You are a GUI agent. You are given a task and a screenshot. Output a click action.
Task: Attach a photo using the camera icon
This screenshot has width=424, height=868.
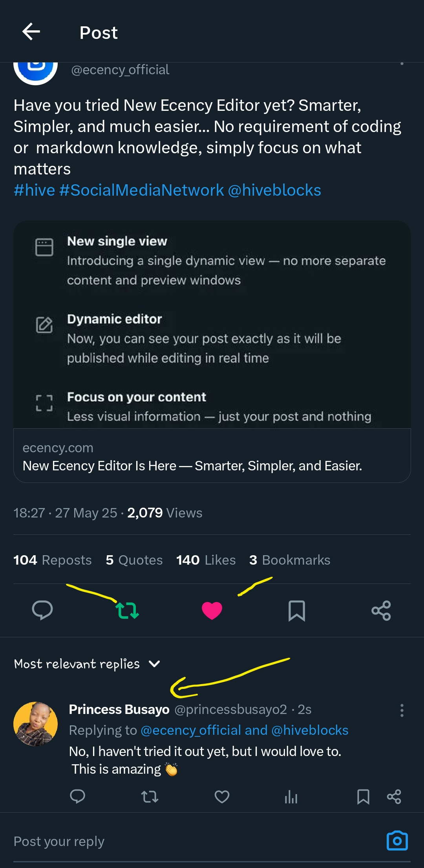397,841
